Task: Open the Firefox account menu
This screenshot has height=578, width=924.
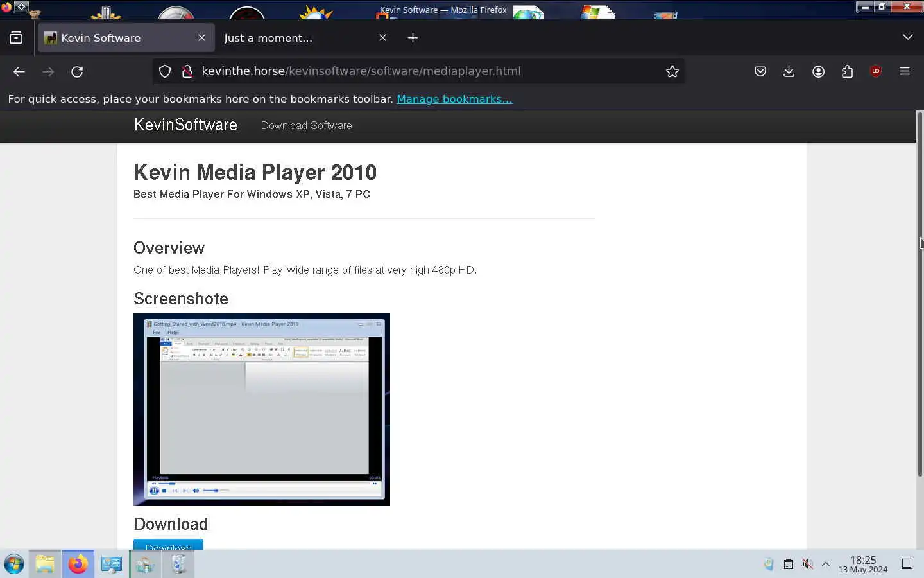Action: pos(818,71)
